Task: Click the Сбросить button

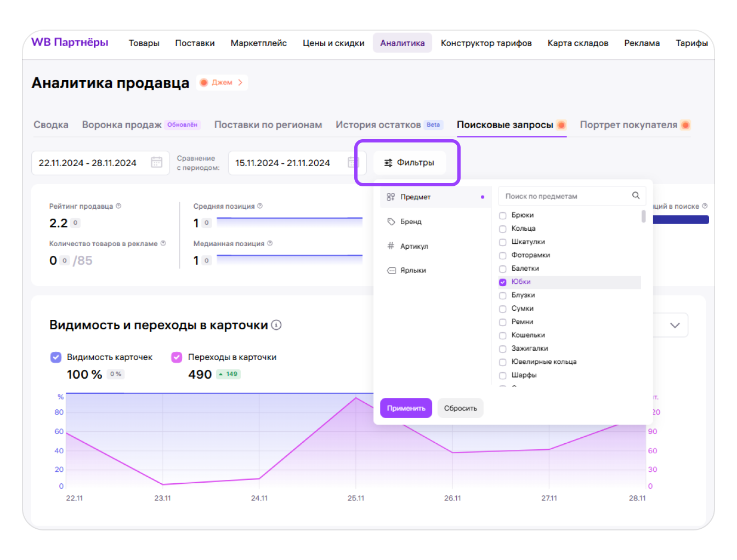Action: [x=461, y=408]
